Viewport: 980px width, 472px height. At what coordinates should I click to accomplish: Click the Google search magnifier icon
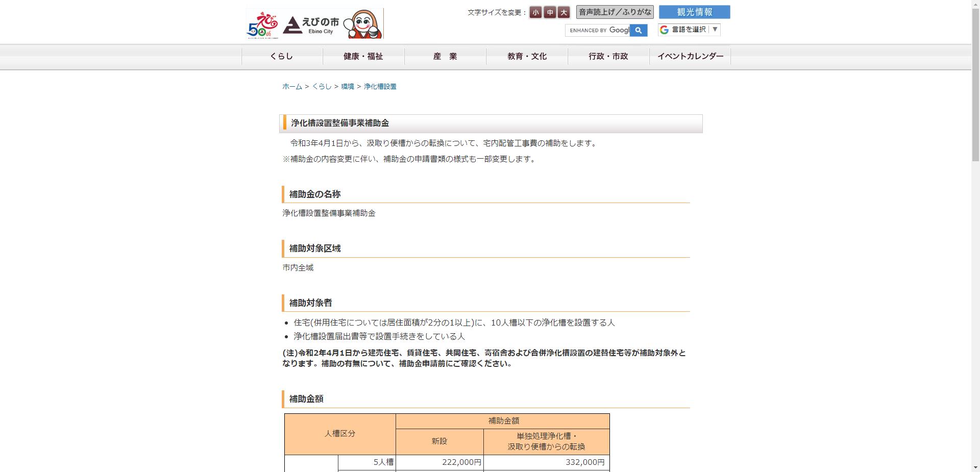pos(639,31)
